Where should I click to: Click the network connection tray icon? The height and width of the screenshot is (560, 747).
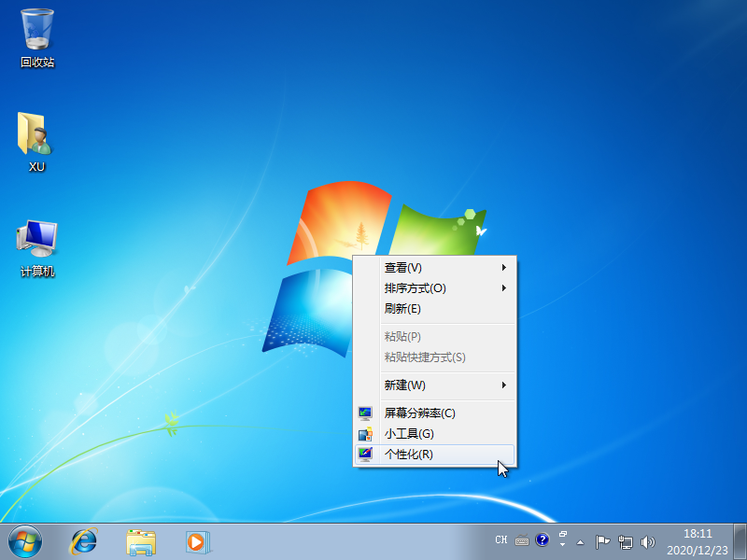click(626, 540)
